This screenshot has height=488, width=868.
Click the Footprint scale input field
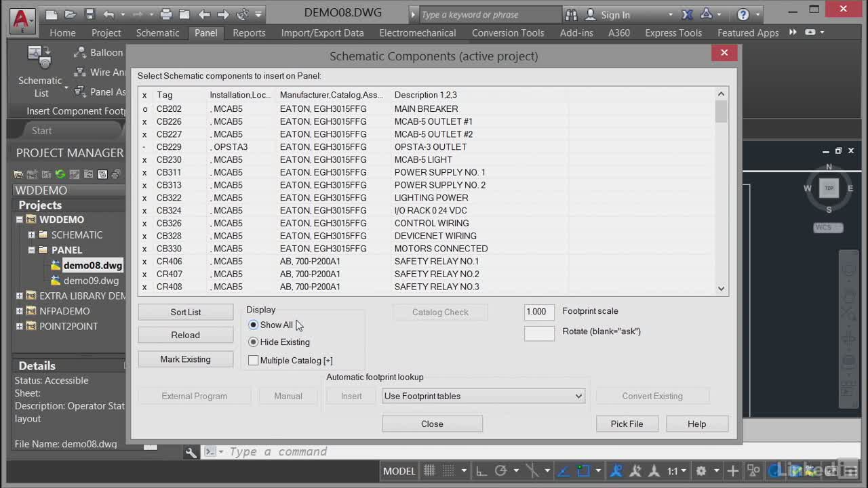tap(539, 312)
